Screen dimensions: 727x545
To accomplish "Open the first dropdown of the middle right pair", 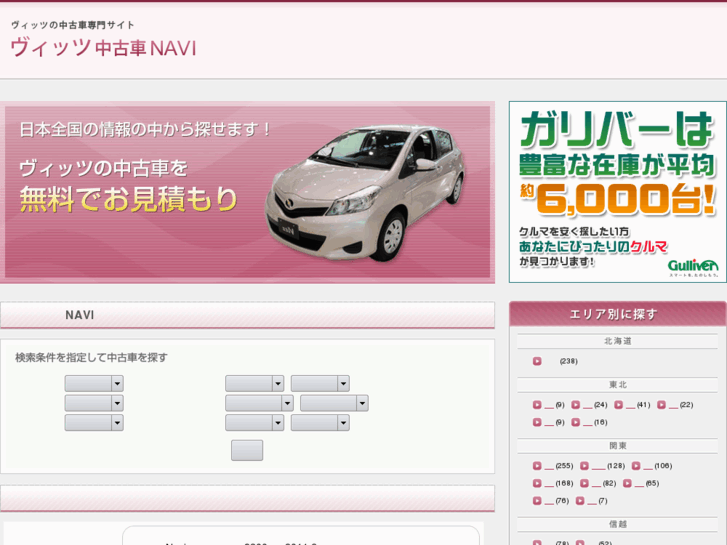I will coord(259,403).
